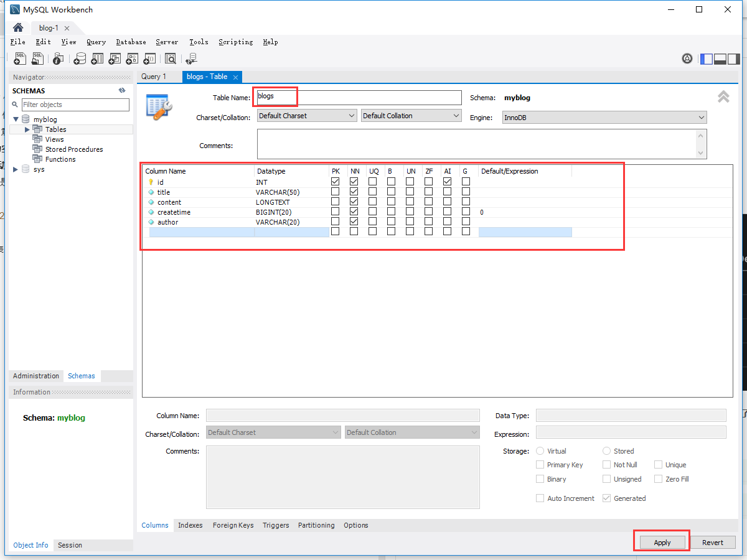Click the create new schema icon
This screenshot has width=747, height=560.
[80, 58]
